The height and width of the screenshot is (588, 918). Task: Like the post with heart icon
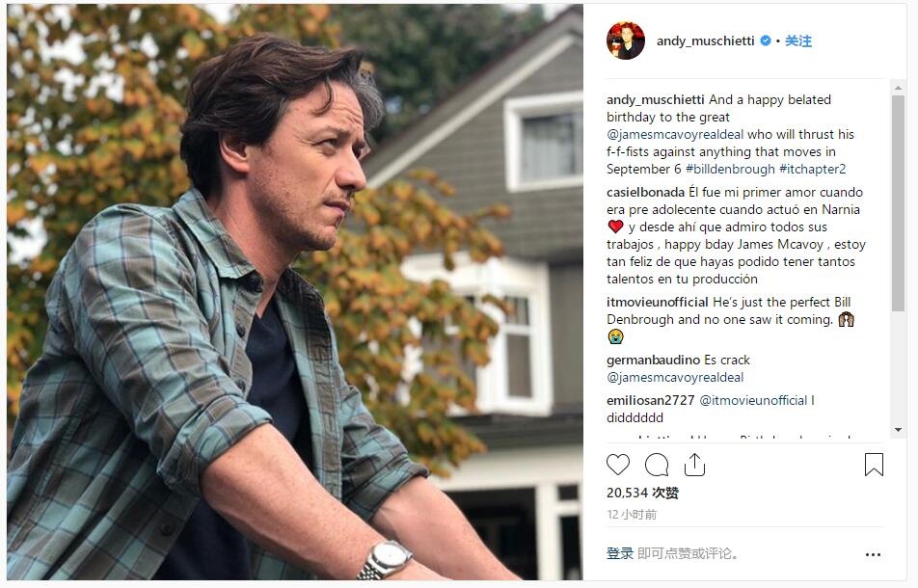(x=618, y=465)
